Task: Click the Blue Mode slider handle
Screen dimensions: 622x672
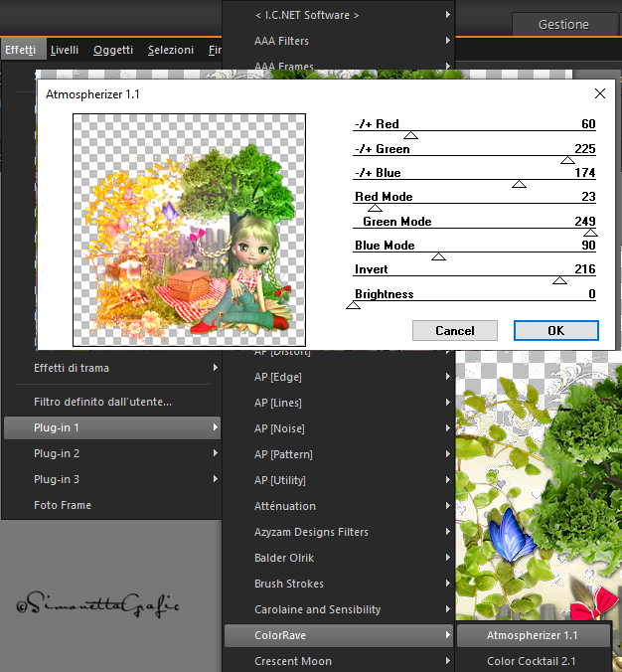Action: [x=438, y=256]
